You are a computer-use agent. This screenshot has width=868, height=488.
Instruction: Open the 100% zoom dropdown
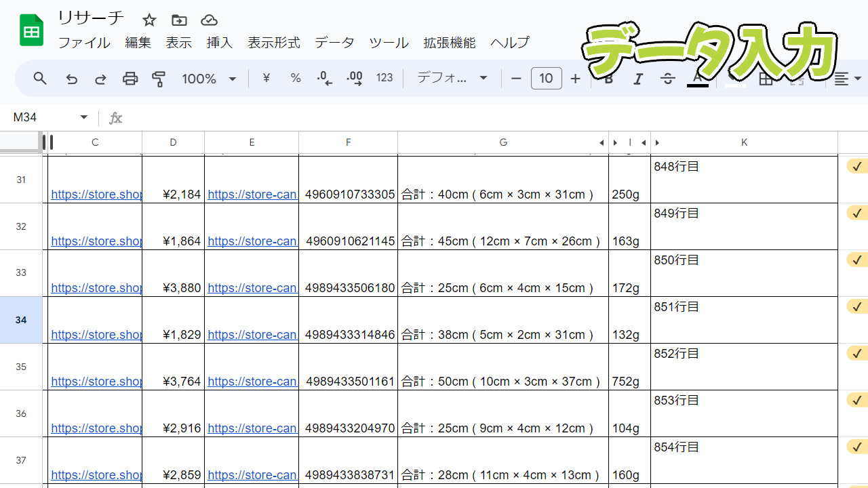[x=209, y=79]
